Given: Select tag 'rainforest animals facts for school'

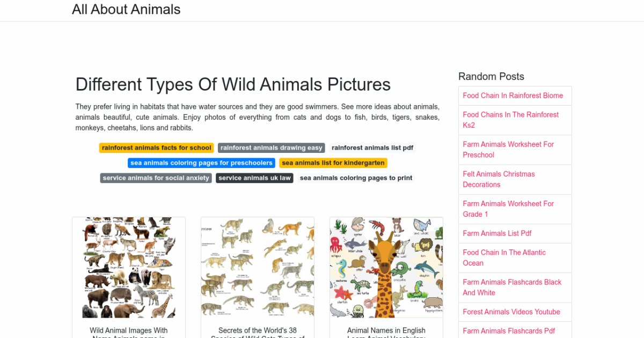Looking at the screenshot, I should pos(156,148).
